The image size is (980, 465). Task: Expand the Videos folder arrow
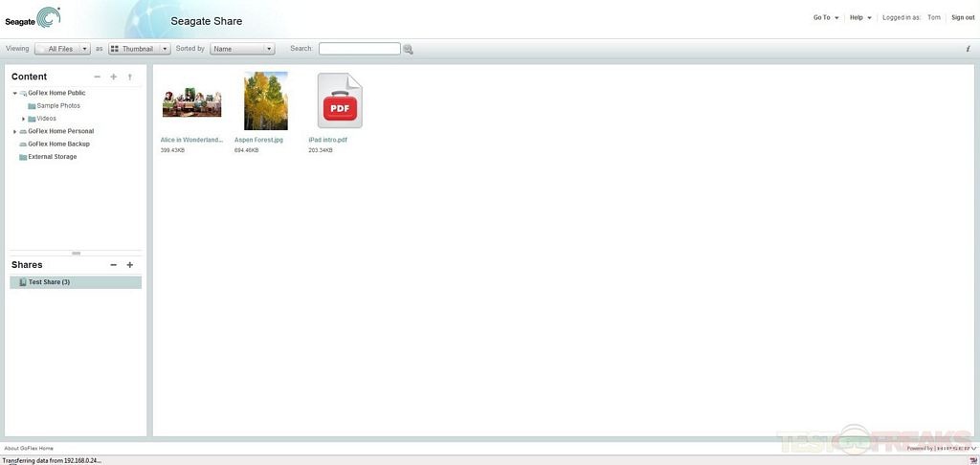click(x=23, y=119)
